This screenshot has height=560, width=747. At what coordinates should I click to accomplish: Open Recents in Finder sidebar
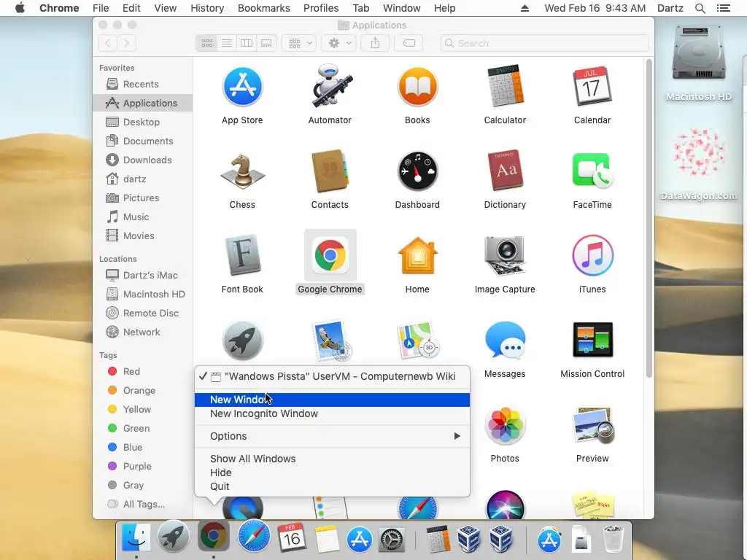point(142,85)
